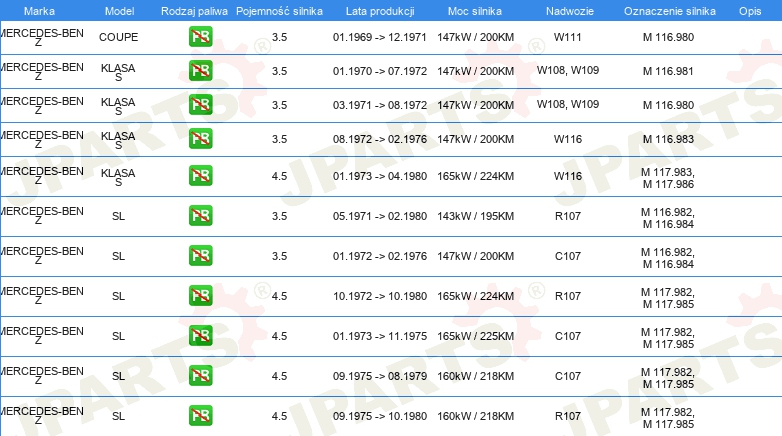Click the fuel icon in W116 3.5 row
The image size is (782, 436).
click(200, 138)
